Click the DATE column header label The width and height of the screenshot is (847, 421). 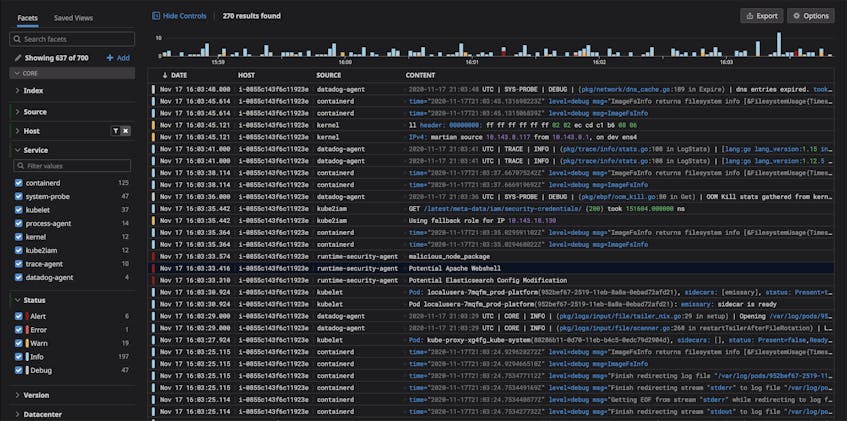click(179, 75)
